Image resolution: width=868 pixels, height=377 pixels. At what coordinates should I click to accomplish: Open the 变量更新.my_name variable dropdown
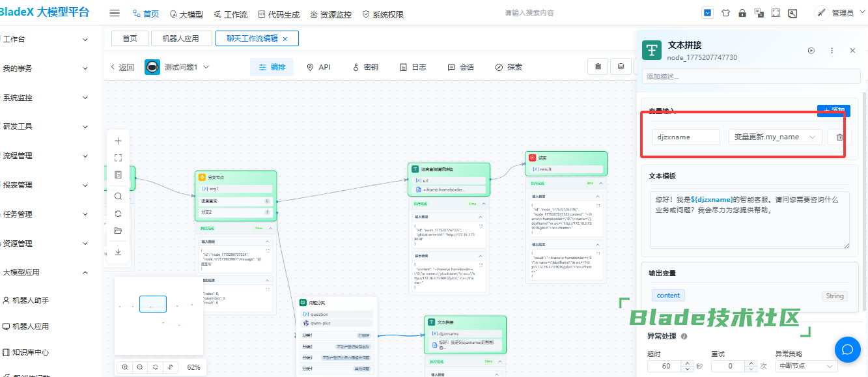coord(775,137)
